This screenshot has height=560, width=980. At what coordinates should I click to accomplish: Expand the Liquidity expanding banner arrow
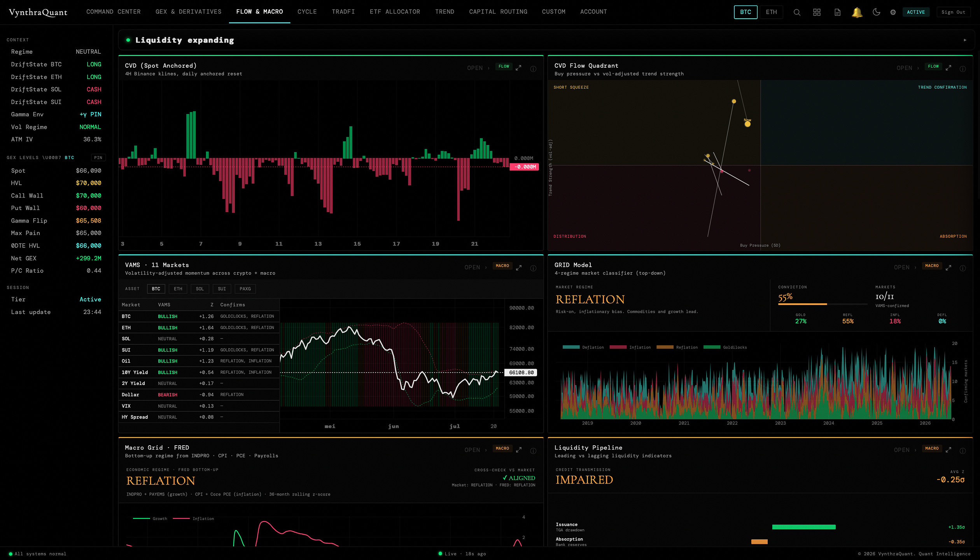click(965, 40)
